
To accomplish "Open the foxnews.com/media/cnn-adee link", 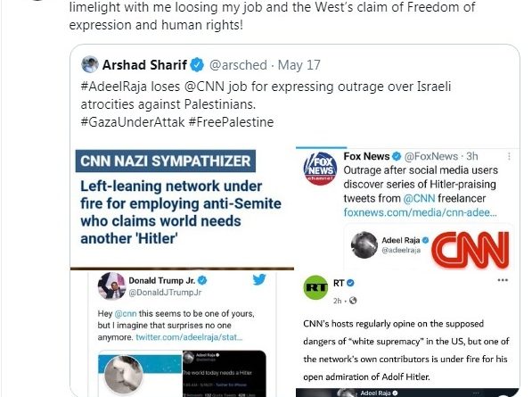I will [x=420, y=212].
